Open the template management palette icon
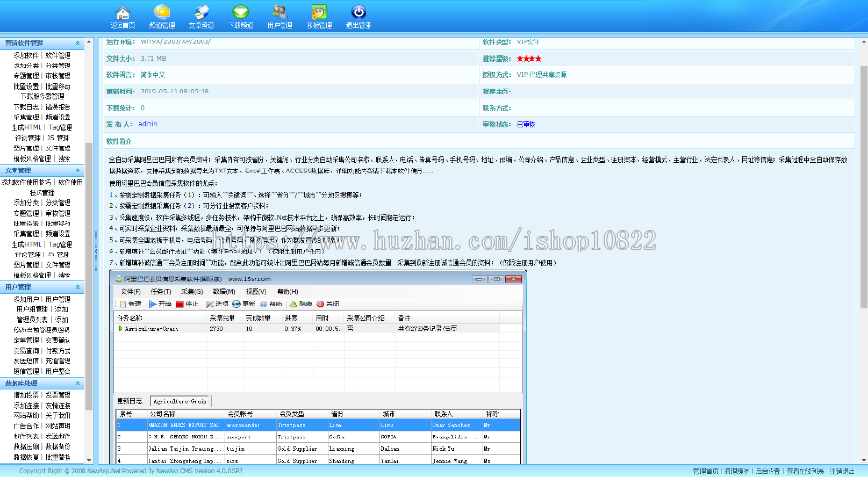Screen dimensions: 868x477 tap(318, 13)
